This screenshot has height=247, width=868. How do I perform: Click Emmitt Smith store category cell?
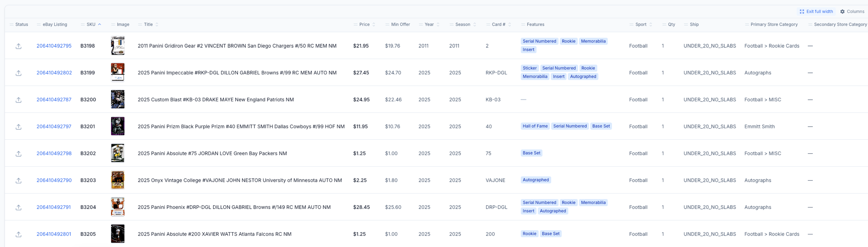[x=759, y=126]
